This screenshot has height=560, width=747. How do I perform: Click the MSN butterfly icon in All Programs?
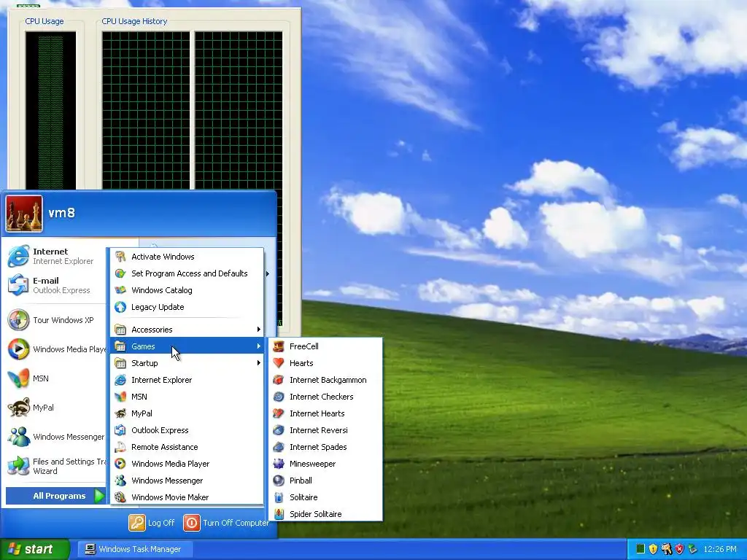point(120,397)
